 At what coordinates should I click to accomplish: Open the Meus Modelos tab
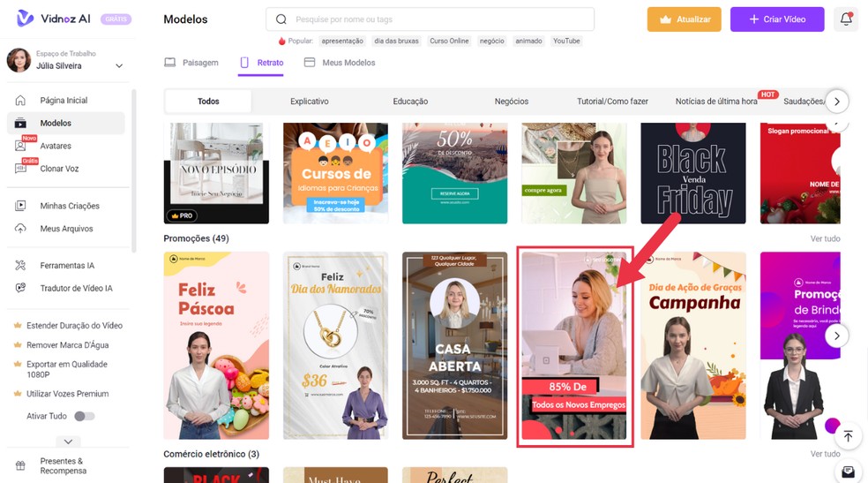(x=340, y=63)
